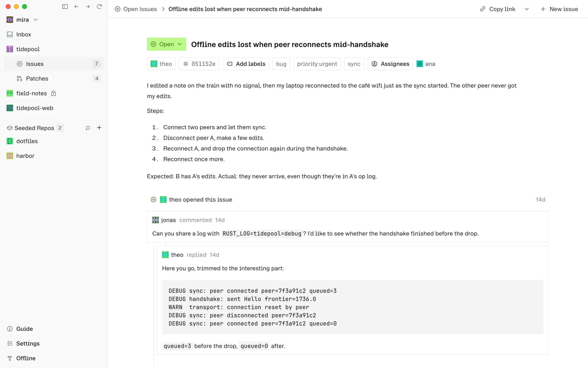Click the 14d timestamp on issue opened
This screenshot has height=368, width=588.
pyautogui.click(x=540, y=200)
